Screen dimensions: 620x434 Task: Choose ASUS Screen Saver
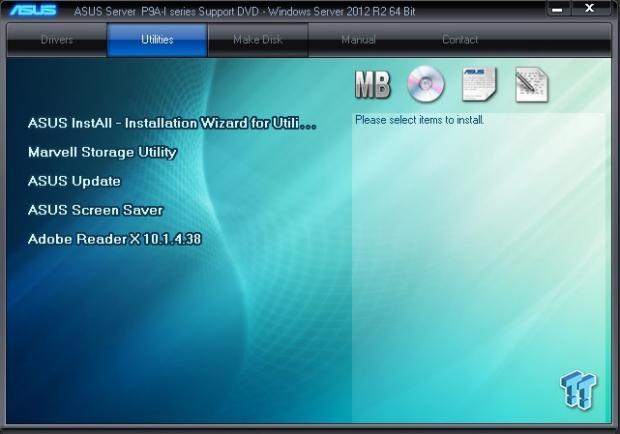[x=95, y=210]
